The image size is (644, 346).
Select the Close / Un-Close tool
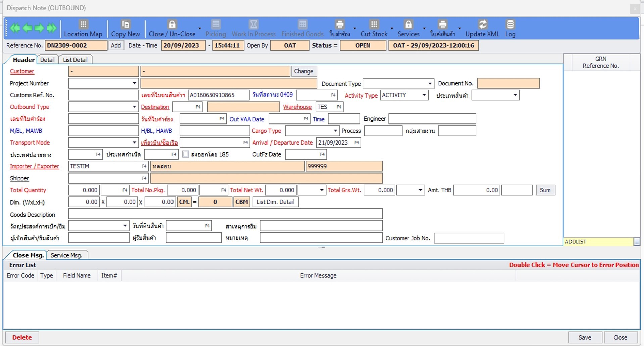[x=172, y=28]
